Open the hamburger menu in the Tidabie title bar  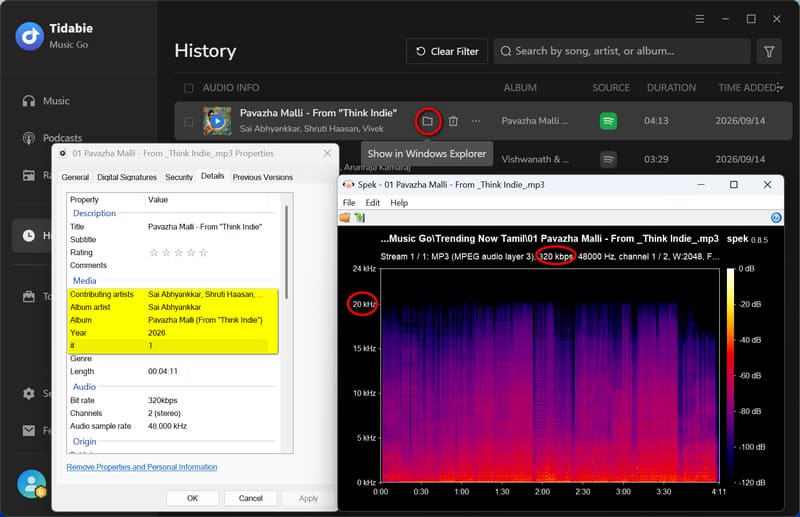pyautogui.click(x=699, y=19)
